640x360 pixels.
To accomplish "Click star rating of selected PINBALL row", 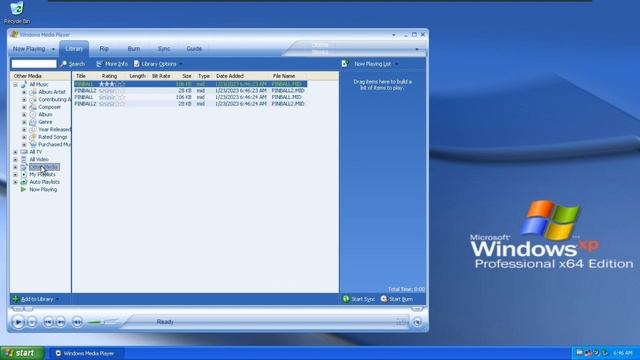I will (x=112, y=84).
